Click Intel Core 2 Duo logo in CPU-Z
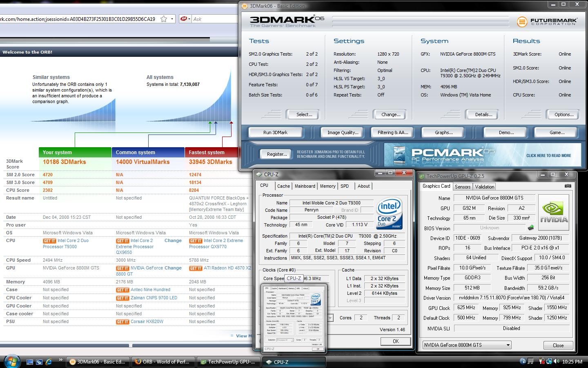The width and height of the screenshot is (588, 368). [389, 214]
